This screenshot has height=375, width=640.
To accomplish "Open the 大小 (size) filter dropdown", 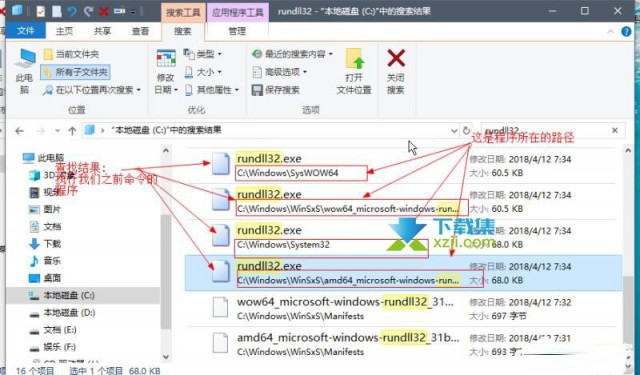I will pos(203,72).
